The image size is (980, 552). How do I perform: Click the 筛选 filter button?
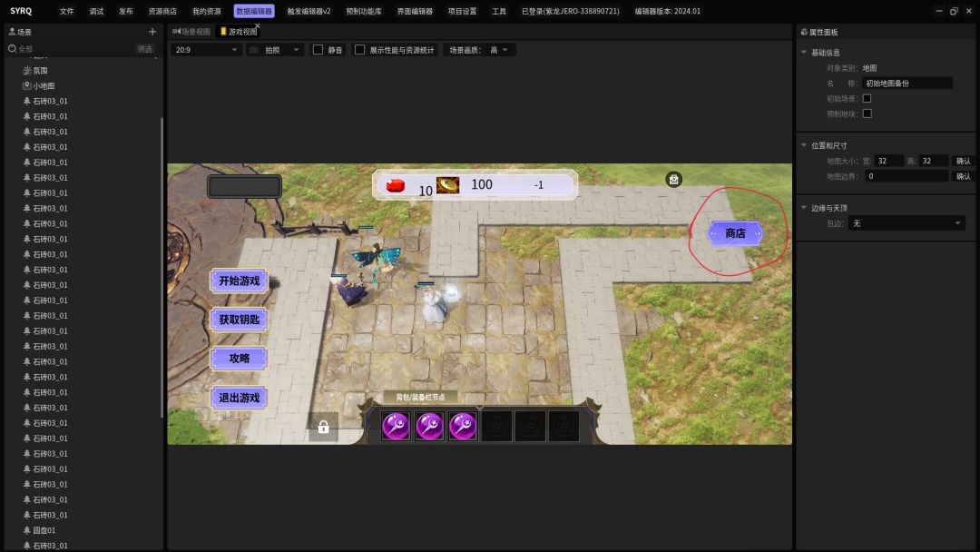(x=145, y=49)
